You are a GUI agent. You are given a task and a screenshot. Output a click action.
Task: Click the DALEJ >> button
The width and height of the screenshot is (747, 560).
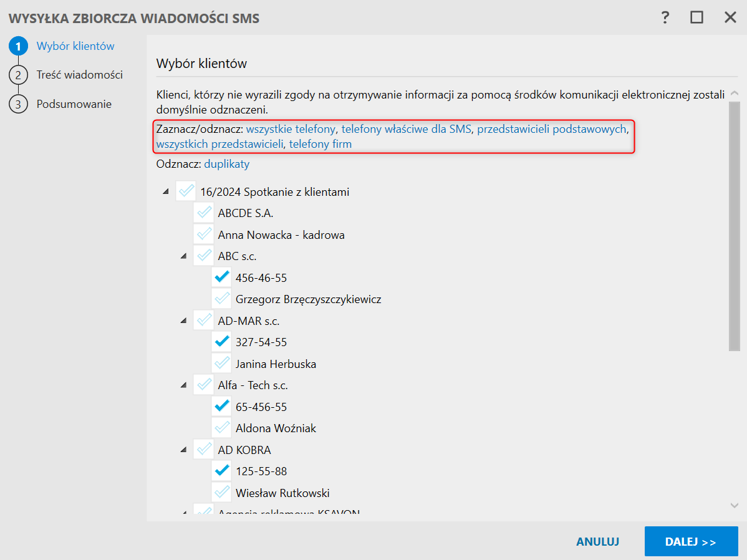point(691,541)
